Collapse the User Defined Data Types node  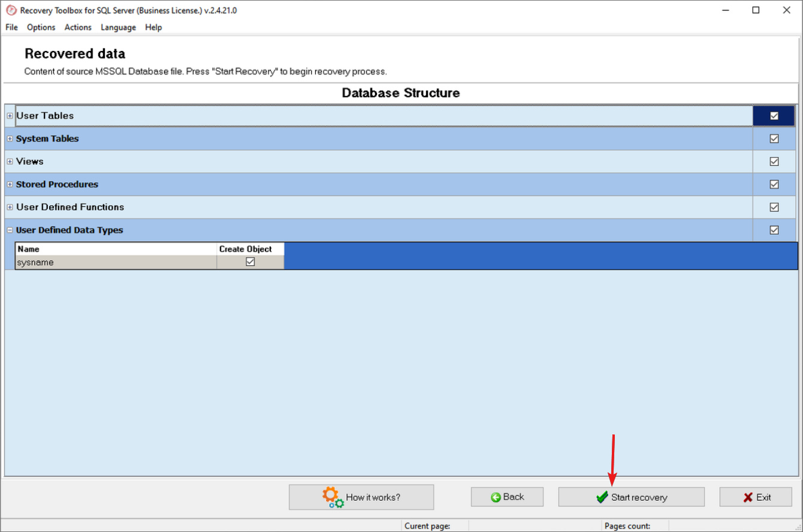click(10, 229)
